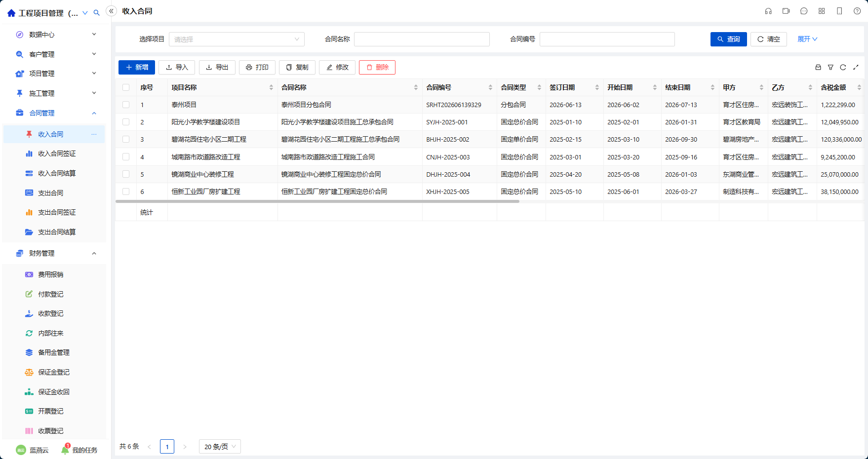The height and width of the screenshot is (459, 868).
Task: Check the row for 泰州项目
Action: pyautogui.click(x=126, y=105)
